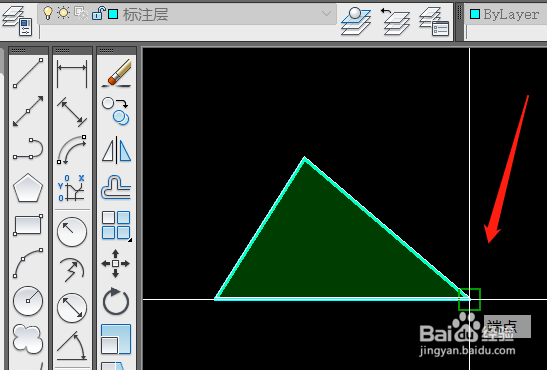547x370 pixels.
Task: Select the Polygon tool
Action: pyautogui.click(x=28, y=188)
